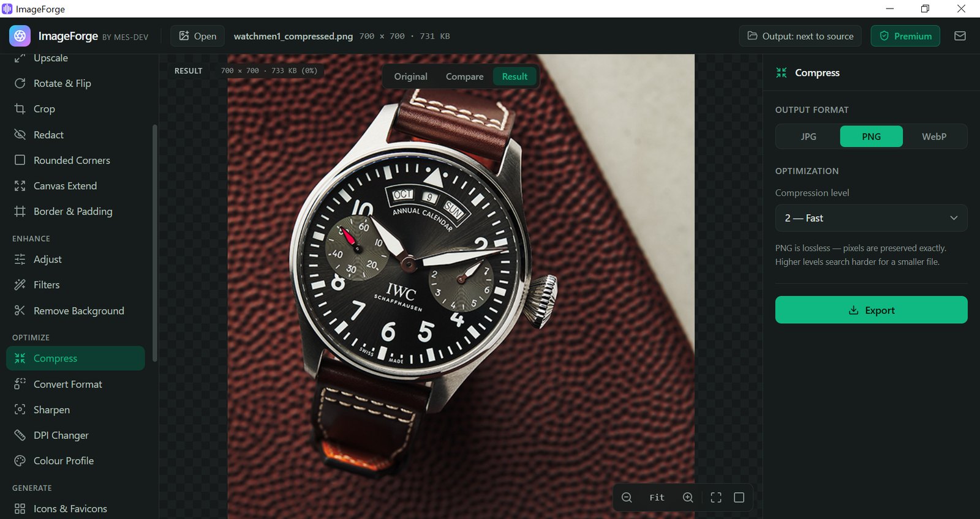Switch to Compare view tab
This screenshot has height=519, width=980.
coord(464,77)
